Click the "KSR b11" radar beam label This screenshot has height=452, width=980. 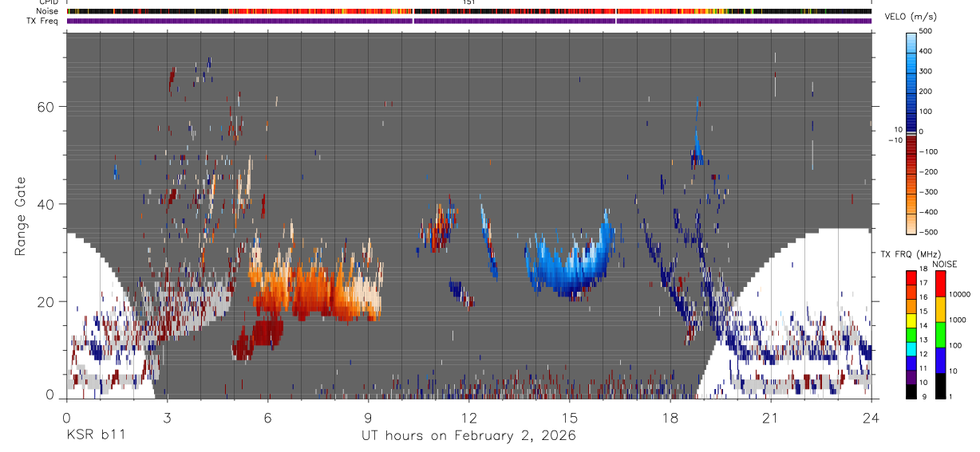[x=95, y=435]
